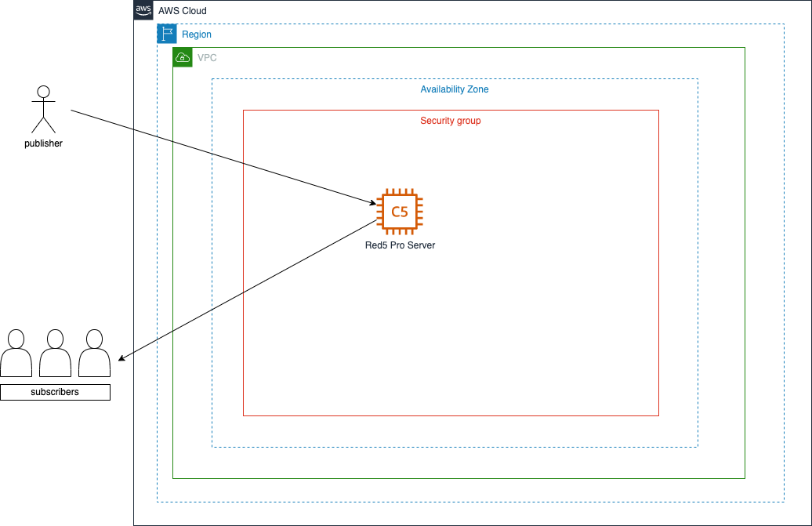Viewport: 812px width, 526px height.
Task: Click the third subscriber person icon
Action: click(94, 353)
